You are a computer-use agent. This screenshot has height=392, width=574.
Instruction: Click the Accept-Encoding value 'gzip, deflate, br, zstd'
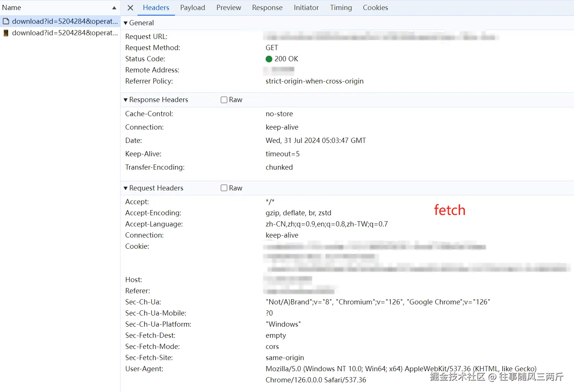click(298, 213)
